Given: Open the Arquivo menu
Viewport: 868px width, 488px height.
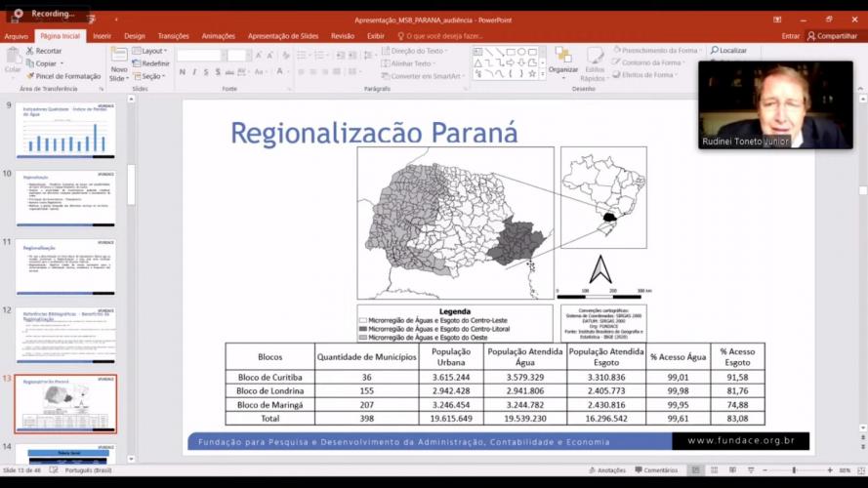Looking at the screenshot, I should click(x=17, y=36).
